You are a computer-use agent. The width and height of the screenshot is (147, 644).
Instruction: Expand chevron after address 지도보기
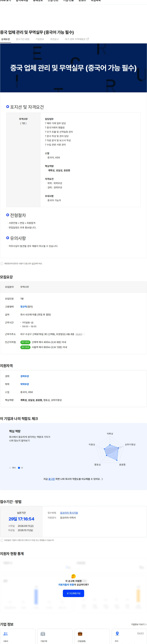click(84, 334)
